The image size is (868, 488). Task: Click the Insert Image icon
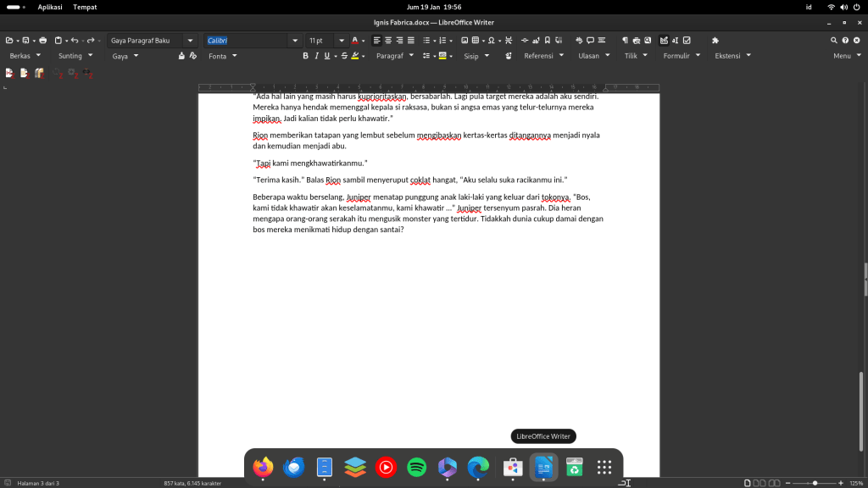(x=465, y=40)
